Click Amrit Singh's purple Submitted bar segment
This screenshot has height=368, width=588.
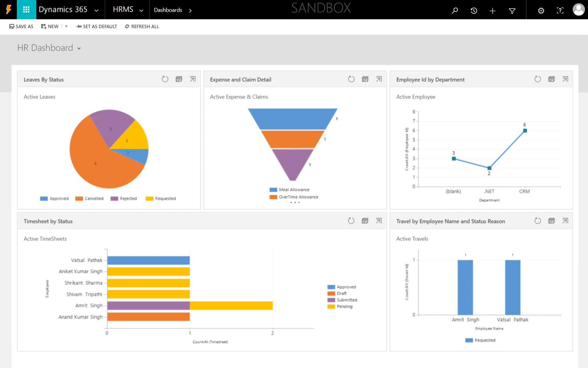pos(148,305)
